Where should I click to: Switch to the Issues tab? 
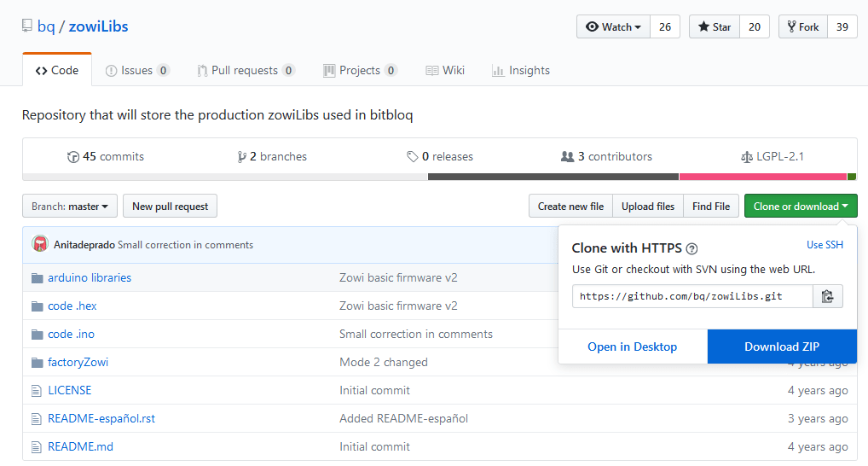[x=136, y=71]
